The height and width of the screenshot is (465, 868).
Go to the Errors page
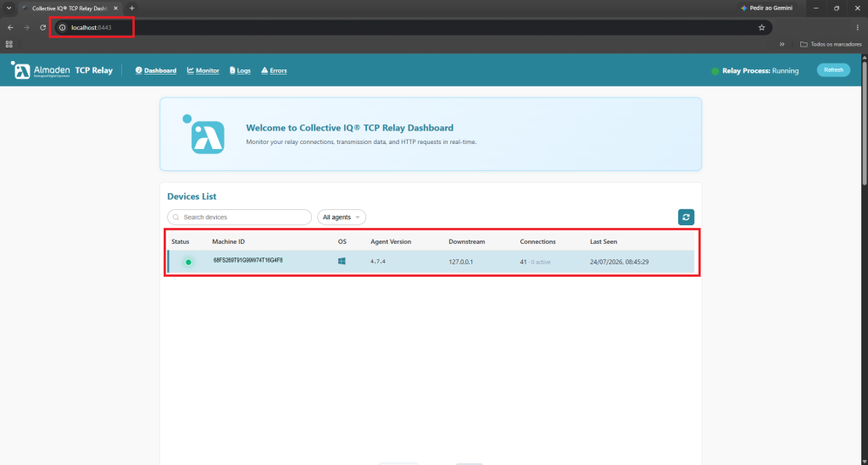point(274,70)
